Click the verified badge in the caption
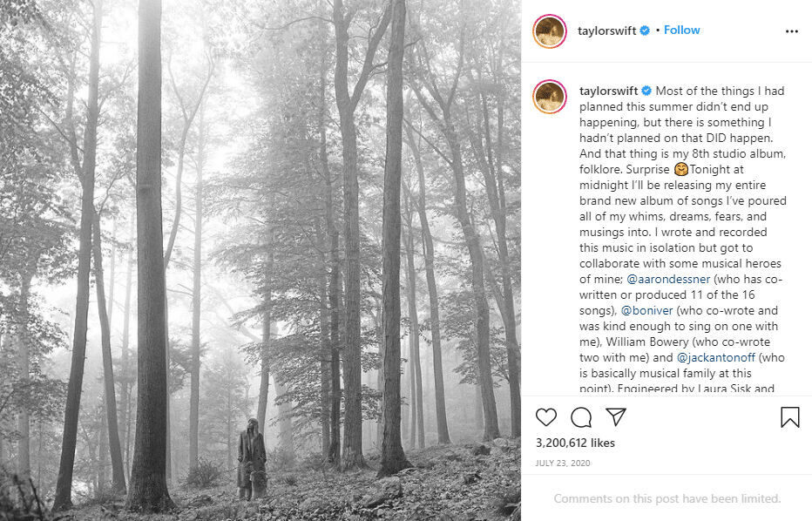 point(646,90)
